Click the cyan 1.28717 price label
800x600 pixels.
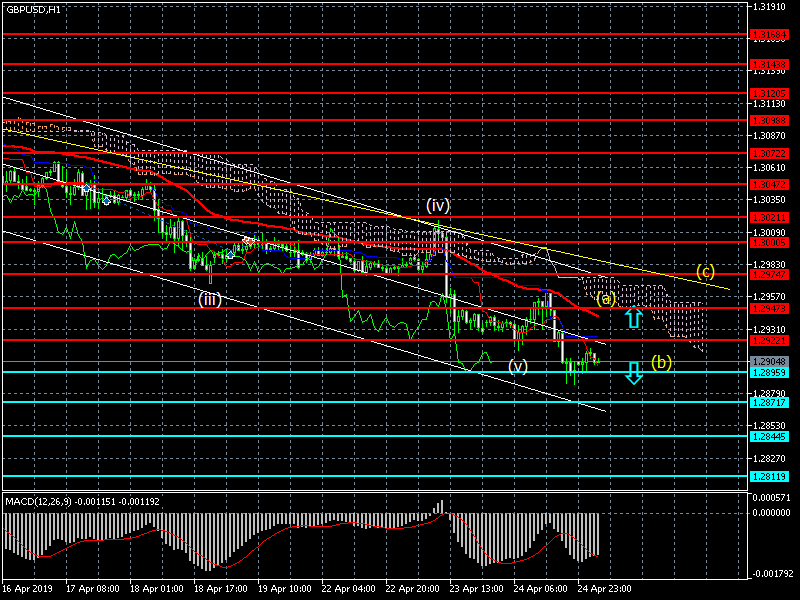[x=769, y=403]
